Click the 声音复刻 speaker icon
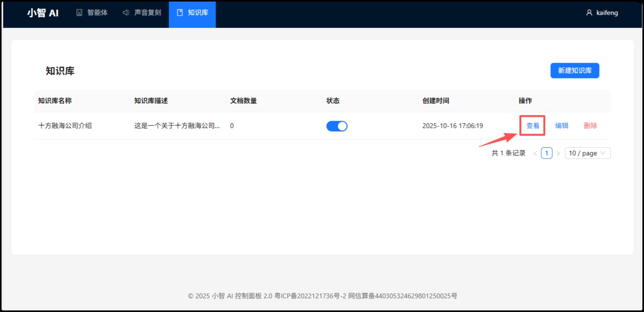This screenshot has width=644, height=312. point(126,13)
